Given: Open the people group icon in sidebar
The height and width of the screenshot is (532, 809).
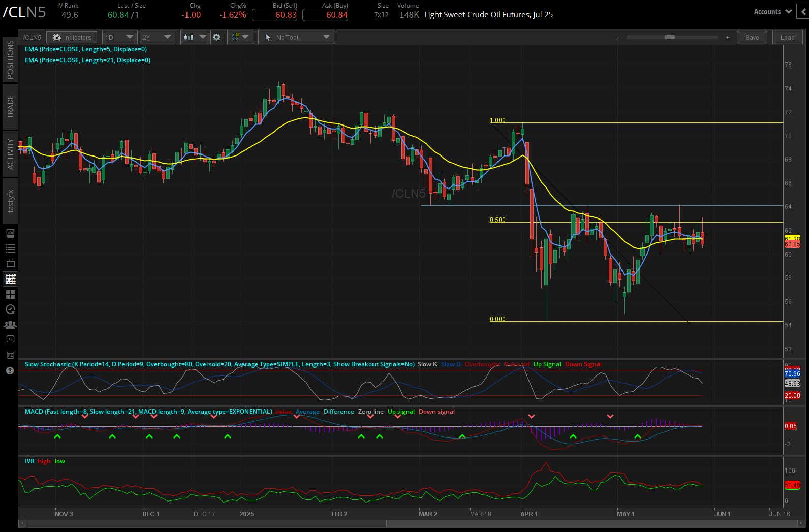Looking at the screenshot, I should [x=10, y=324].
